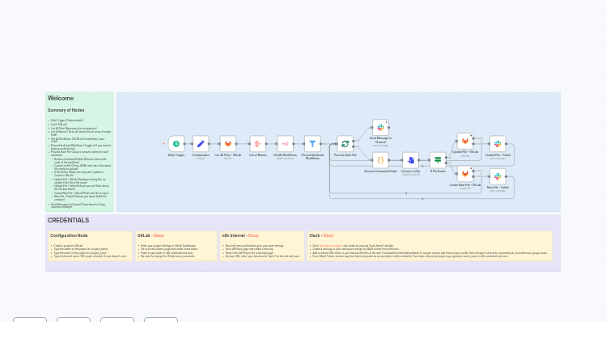Select the Configuration Node credentials note

pos(89,246)
